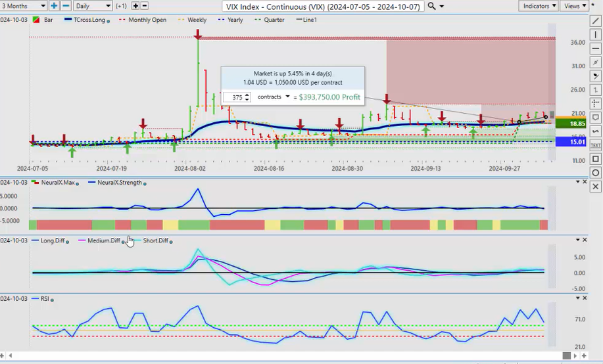The width and height of the screenshot is (603, 364).
Task: Click the Medium.Diff legend label
Action: 104,240
